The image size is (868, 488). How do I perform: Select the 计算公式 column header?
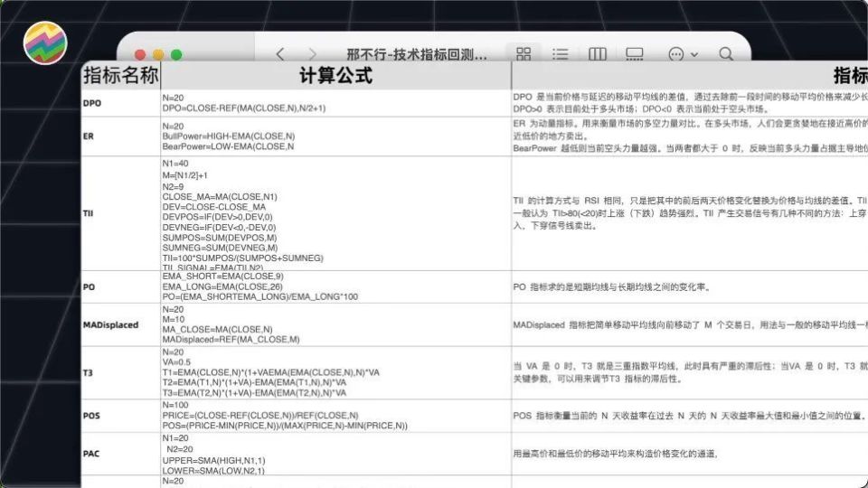coord(336,75)
